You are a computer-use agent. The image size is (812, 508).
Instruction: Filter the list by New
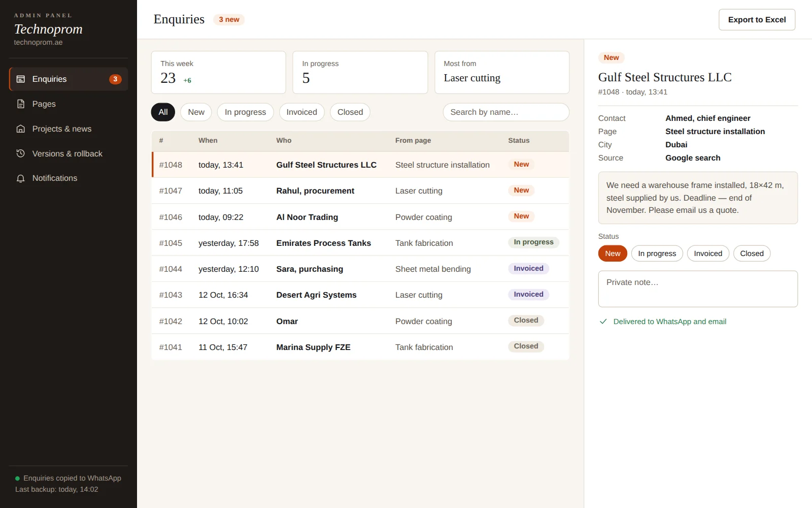coord(196,112)
